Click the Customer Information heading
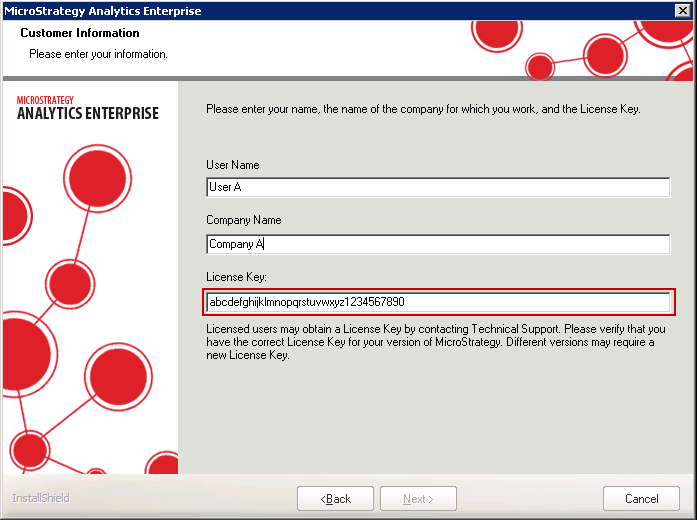The width and height of the screenshot is (697, 520). [80, 33]
